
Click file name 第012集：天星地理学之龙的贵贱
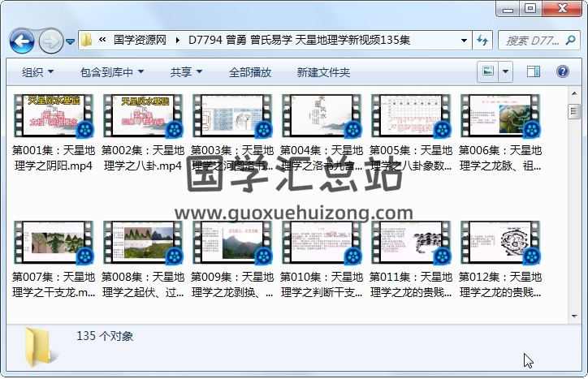click(500, 285)
